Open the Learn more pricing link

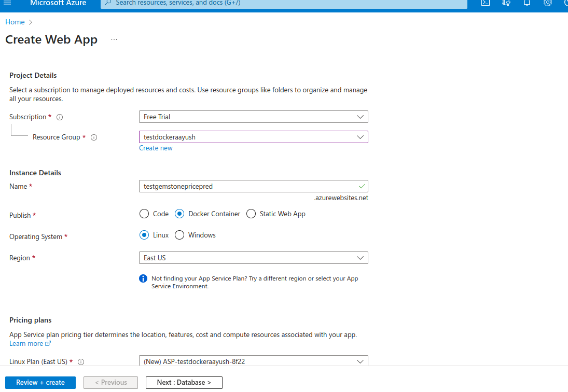coord(26,343)
